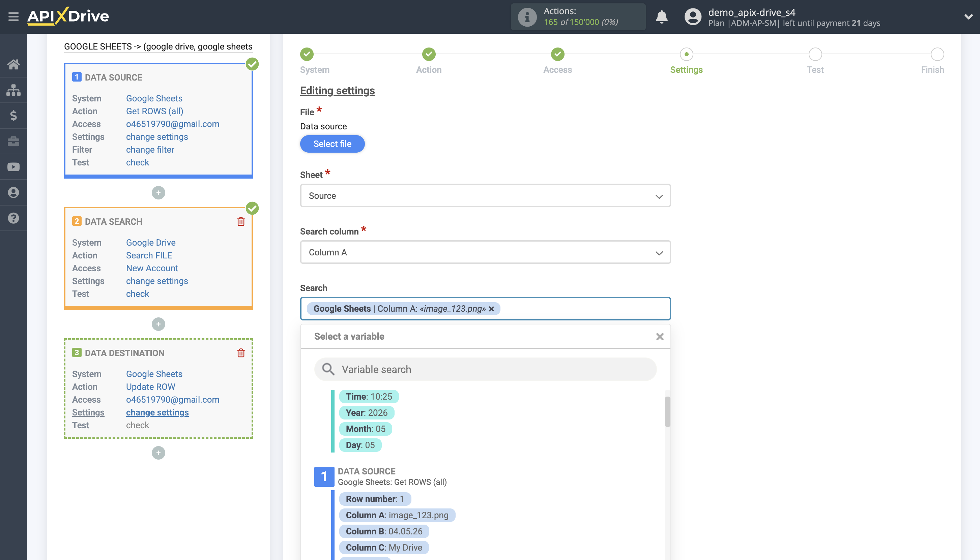Open the profile icon in sidebar
Screen dimensions: 980x560
tap(13, 192)
